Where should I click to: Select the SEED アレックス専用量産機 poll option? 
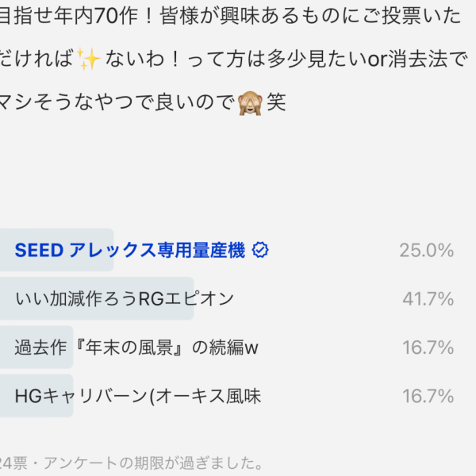[x=130, y=251]
